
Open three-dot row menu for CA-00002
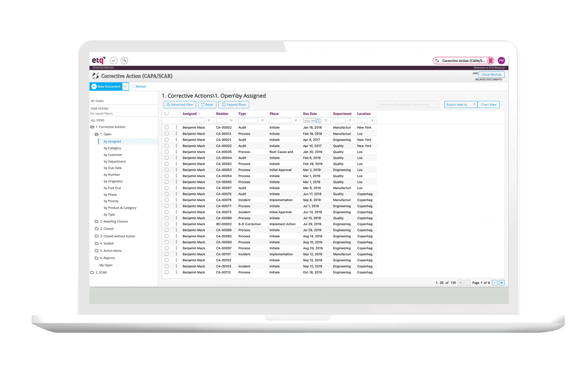(x=176, y=127)
